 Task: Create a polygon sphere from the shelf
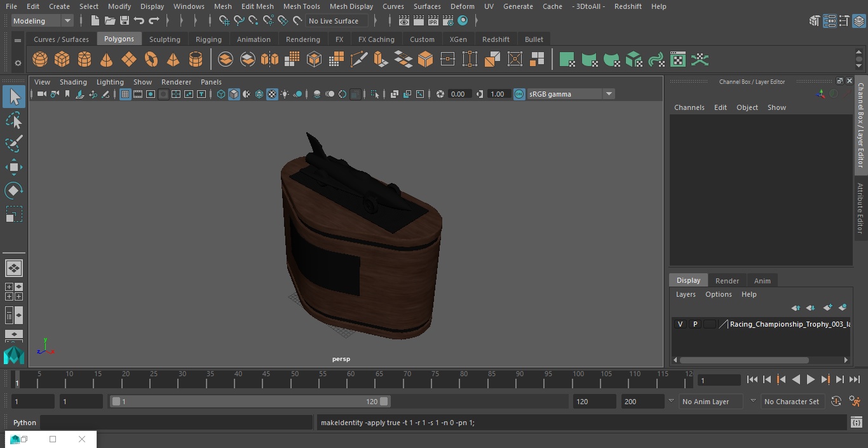[x=40, y=60]
